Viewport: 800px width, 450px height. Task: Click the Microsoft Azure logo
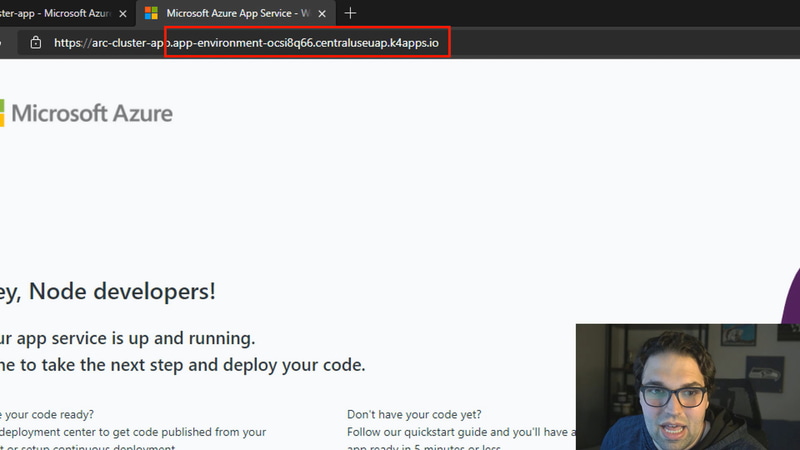[87, 113]
